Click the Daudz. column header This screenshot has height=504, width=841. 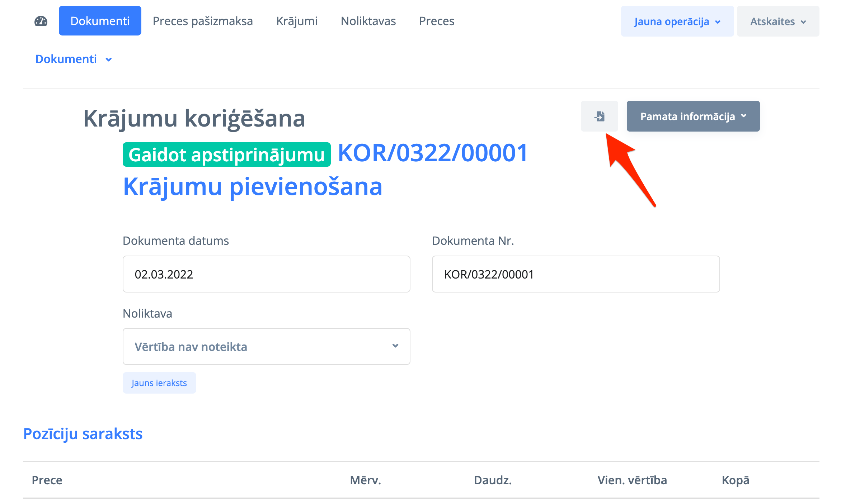[492, 480]
